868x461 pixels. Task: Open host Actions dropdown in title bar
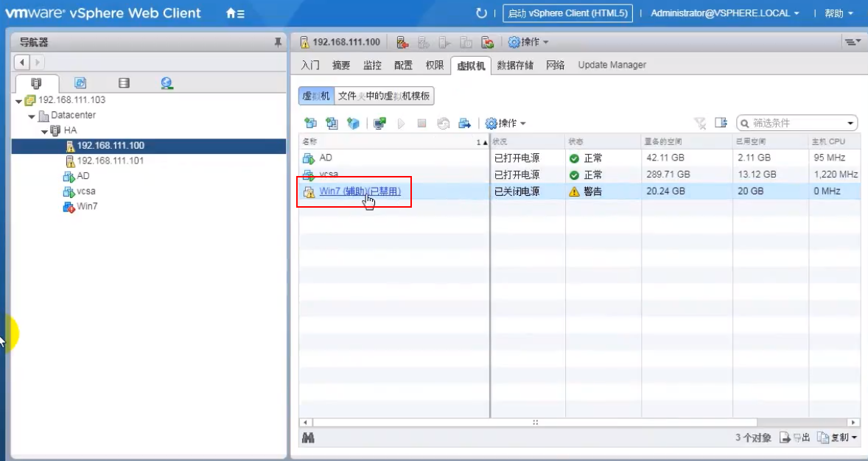point(528,42)
